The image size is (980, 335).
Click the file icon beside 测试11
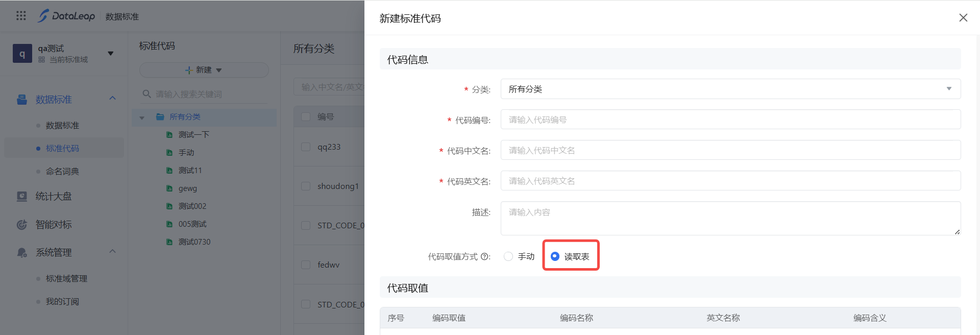tap(169, 171)
